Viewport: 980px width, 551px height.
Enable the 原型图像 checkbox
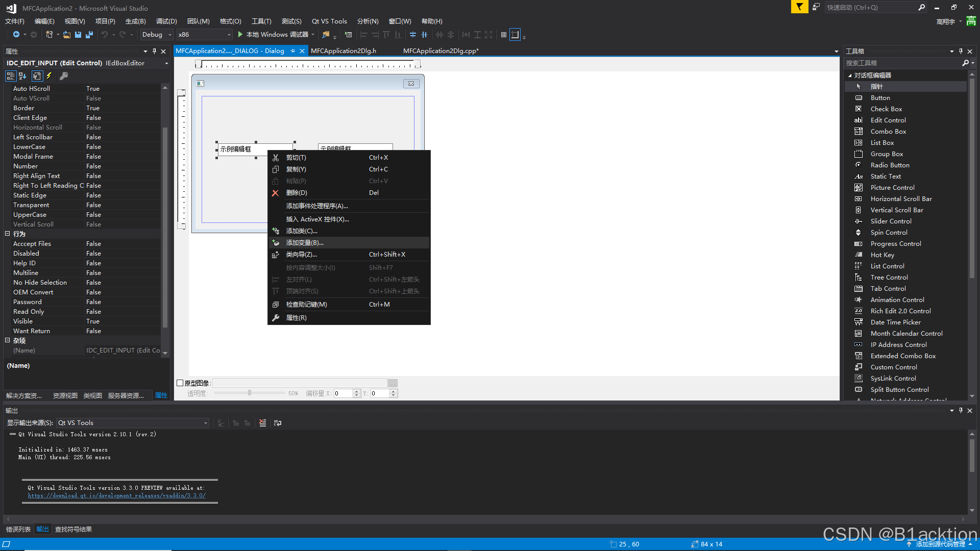click(180, 383)
